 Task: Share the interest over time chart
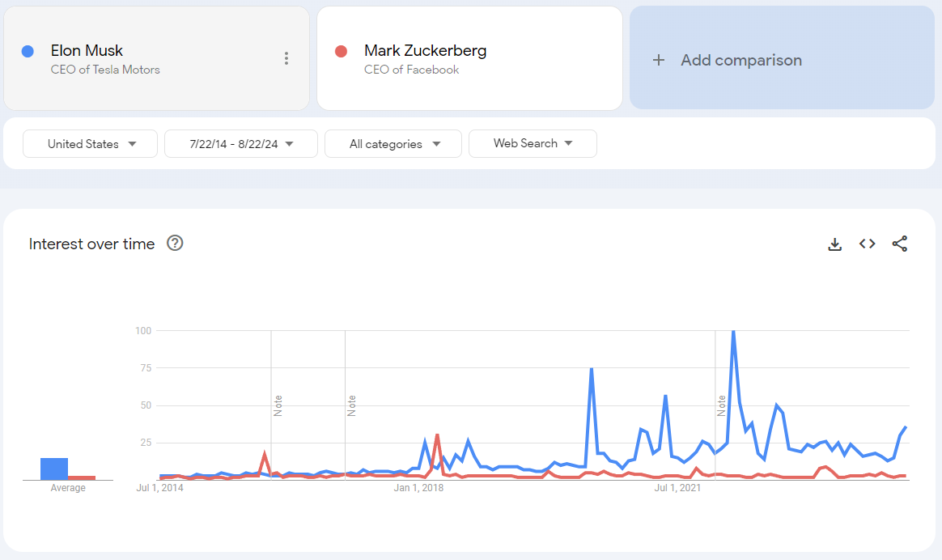pyautogui.click(x=900, y=244)
